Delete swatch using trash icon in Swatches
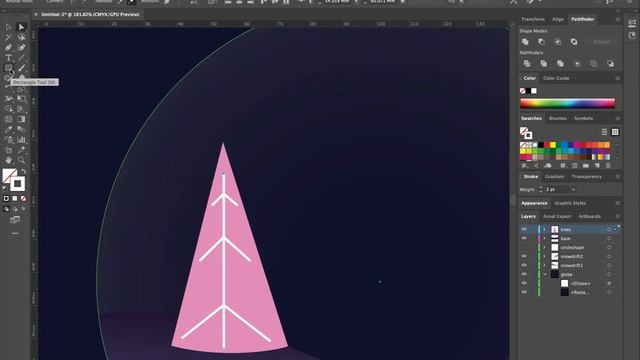This screenshot has height=360, width=640. tap(608, 165)
